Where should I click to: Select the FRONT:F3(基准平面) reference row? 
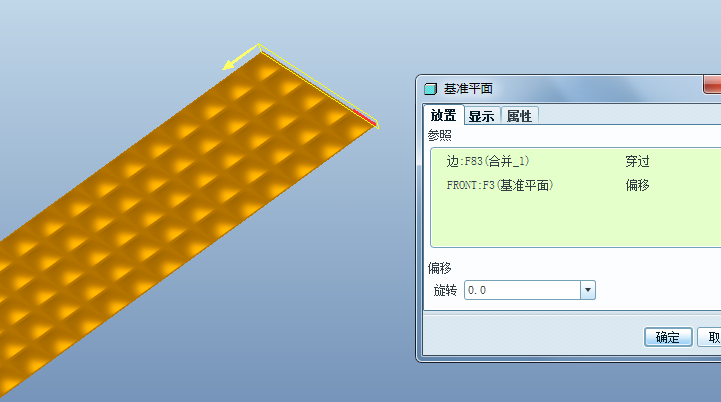point(577,185)
